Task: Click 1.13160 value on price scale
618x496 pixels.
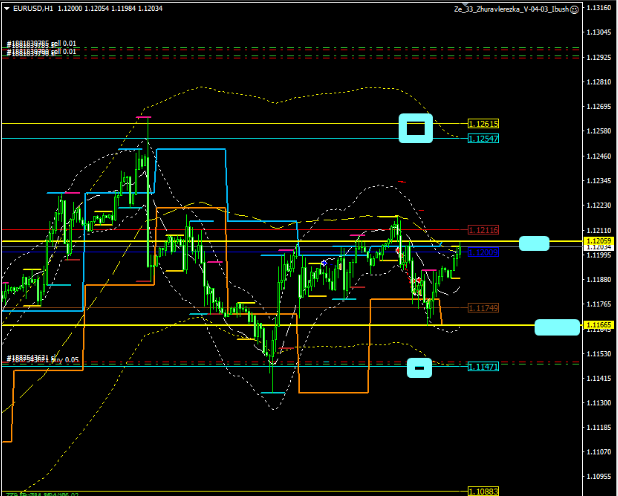Action: (599, 8)
